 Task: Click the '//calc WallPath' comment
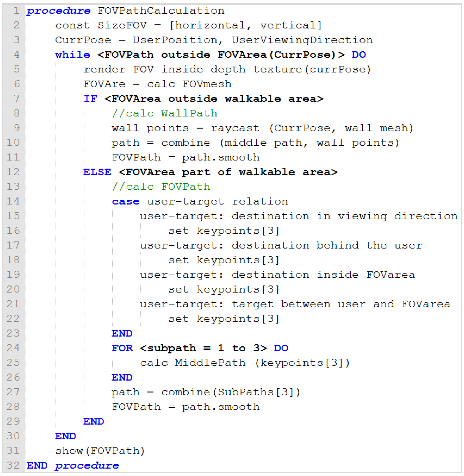[164, 113]
